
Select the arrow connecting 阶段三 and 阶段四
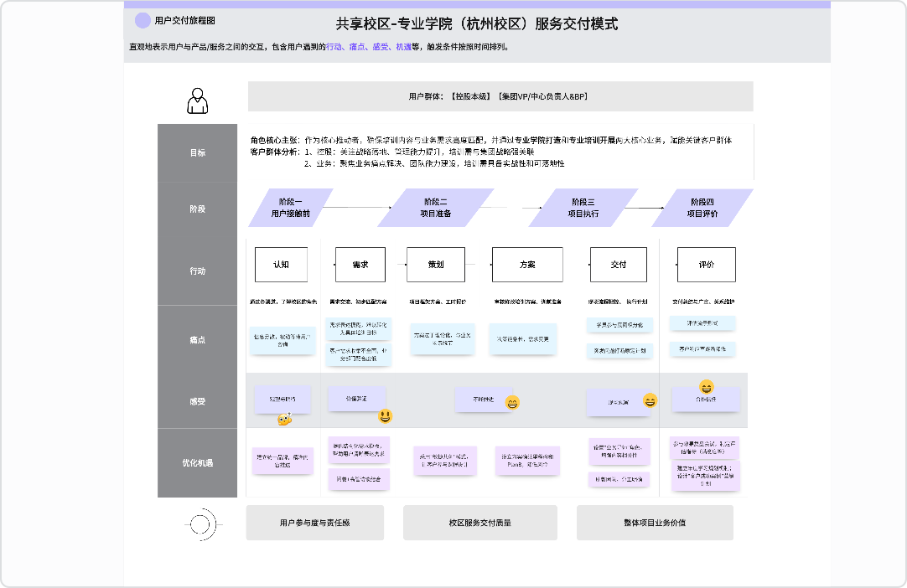(x=645, y=208)
